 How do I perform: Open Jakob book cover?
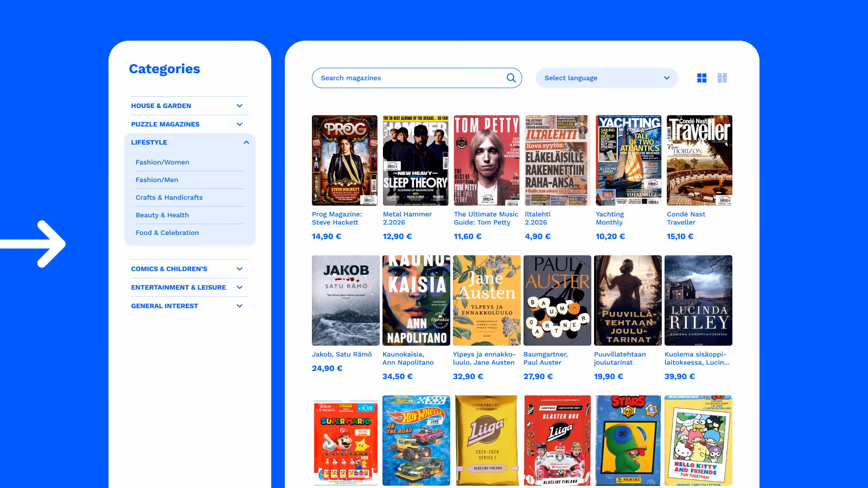[x=346, y=300]
